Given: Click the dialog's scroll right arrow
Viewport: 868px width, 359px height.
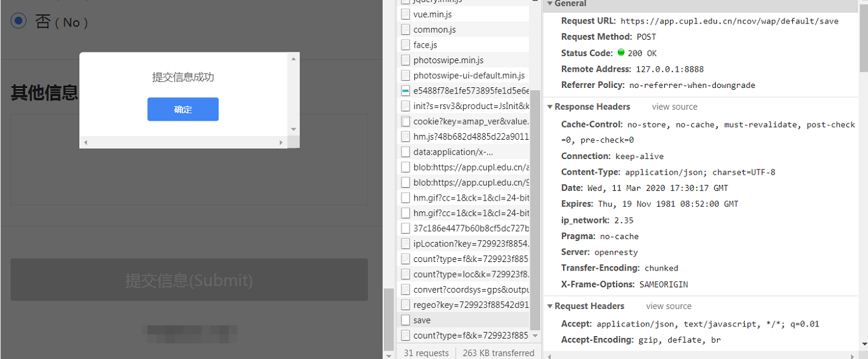Looking at the screenshot, I should (281, 143).
